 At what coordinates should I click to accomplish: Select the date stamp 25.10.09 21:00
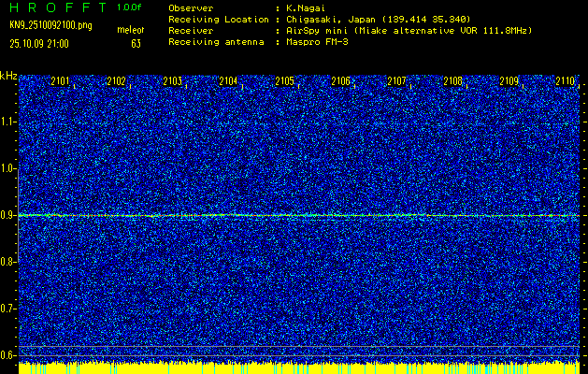(38, 44)
